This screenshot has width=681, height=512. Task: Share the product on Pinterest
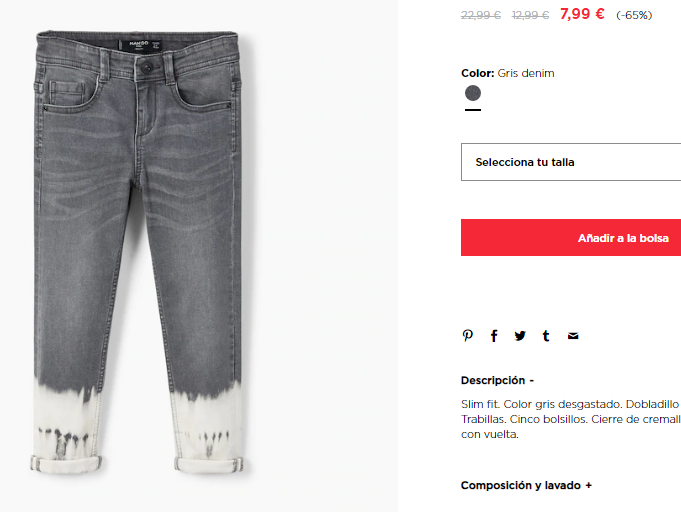point(468,335)
